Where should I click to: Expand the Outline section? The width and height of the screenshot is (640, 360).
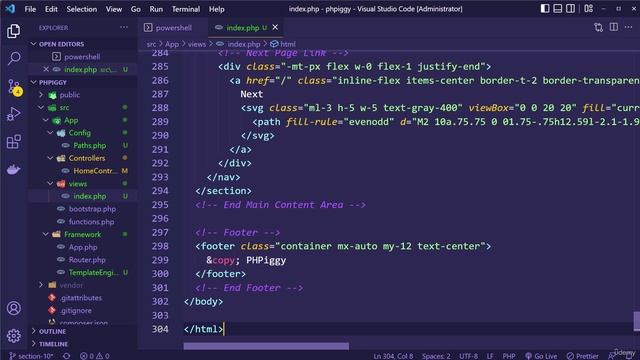tap(52, 331)
